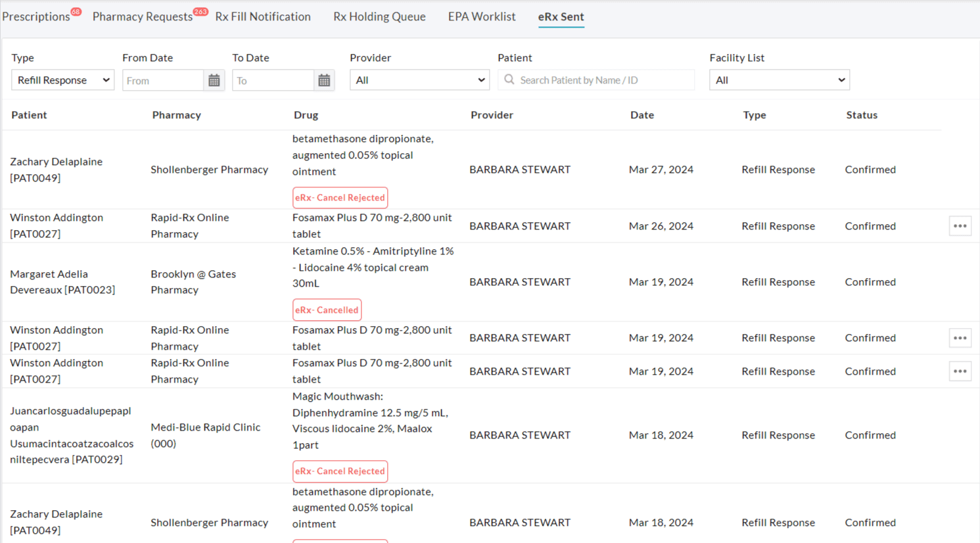Viewport: 980px width, 543px height.
Task: Click the To date input field
Action: coord(273,80)
